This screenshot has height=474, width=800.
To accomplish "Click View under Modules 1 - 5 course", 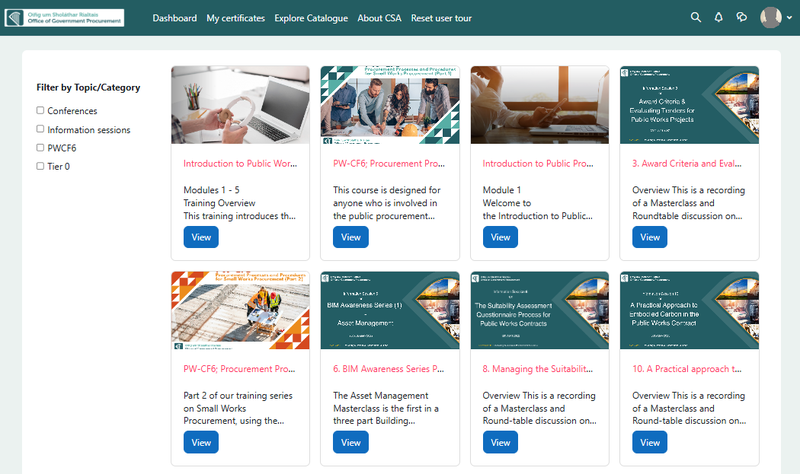I will pyautogui.click(x=201, y=237).
